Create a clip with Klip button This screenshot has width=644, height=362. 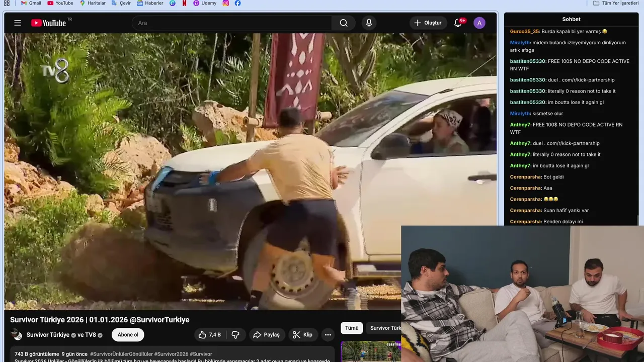[303, 335]
